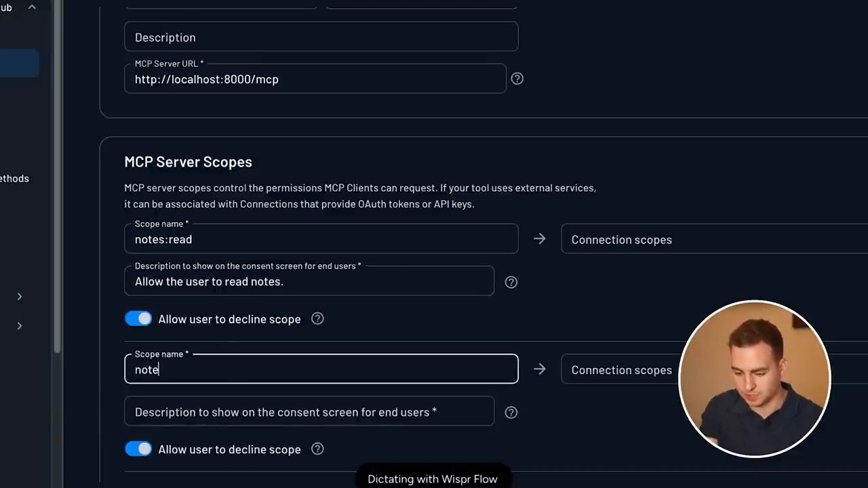Screen dimensions: 868x488
Task: Expand the upper right-chevron item in the sidebar
Action: (20, 296)
